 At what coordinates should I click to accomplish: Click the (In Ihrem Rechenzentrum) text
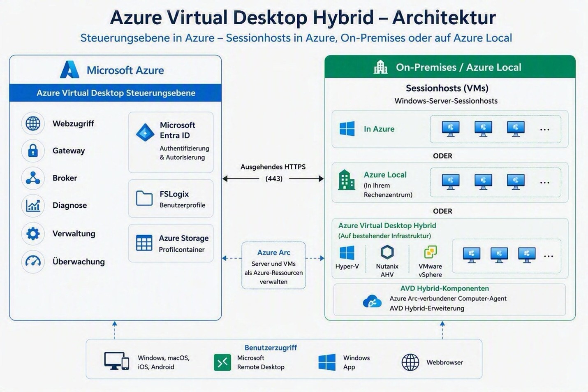click(388, 190)
